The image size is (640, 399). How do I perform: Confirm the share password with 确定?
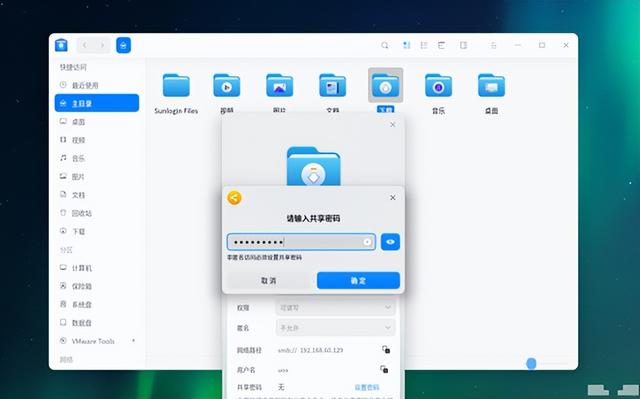(x=358, y=280)
